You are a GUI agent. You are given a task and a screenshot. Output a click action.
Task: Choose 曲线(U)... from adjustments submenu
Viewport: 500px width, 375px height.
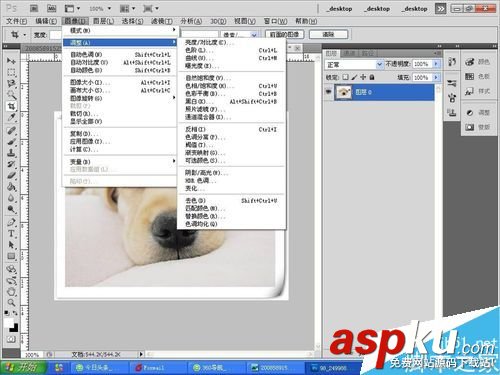(231, 58)
